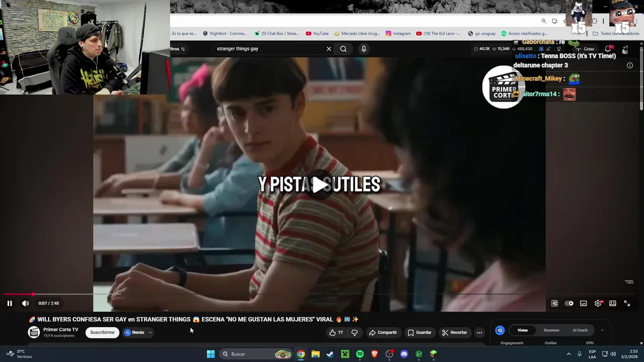Open Spotify from the taskbar

point(360,354)
